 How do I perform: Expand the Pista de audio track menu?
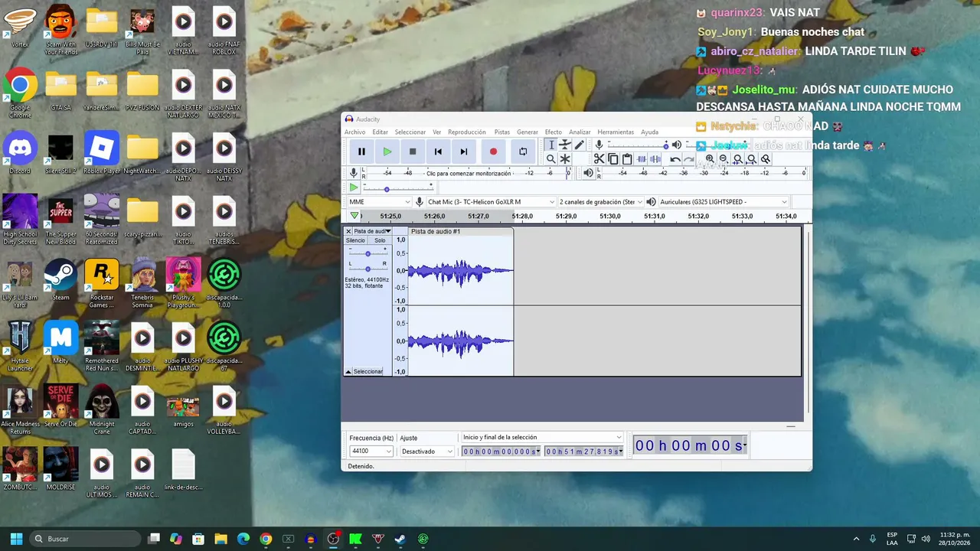point(372,231)
